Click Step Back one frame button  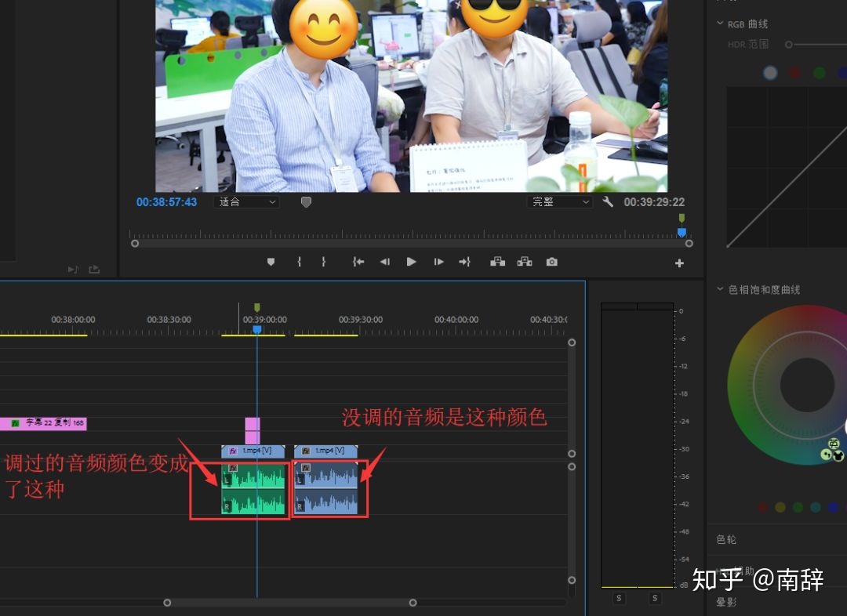click(384, 262)
